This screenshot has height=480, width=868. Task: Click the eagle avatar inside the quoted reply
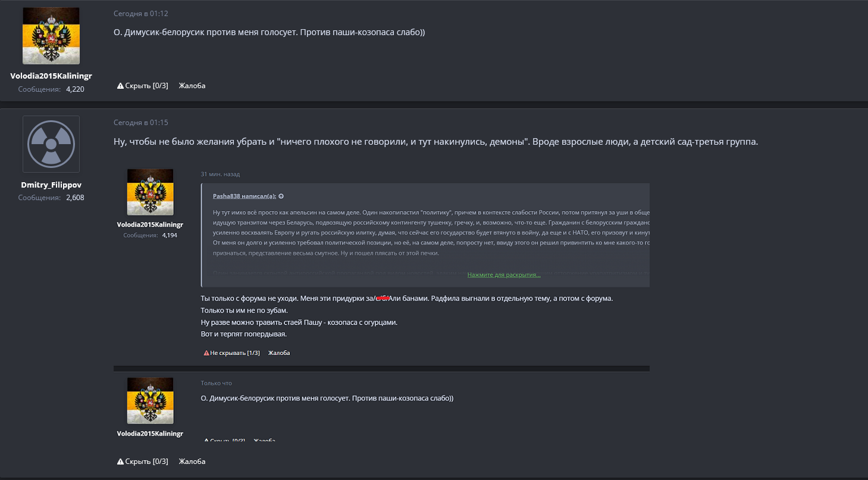pyautogui.click(x=150, y=192)
